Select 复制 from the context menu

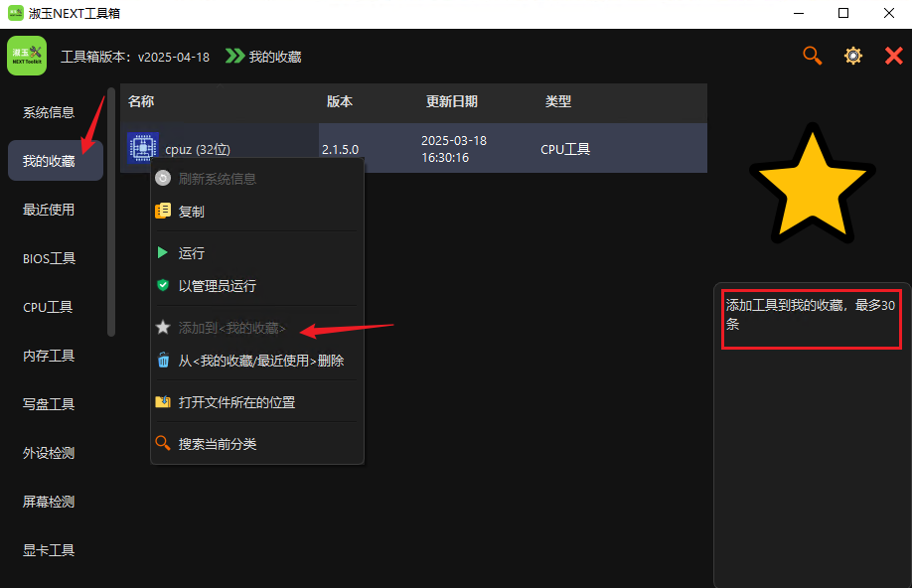tap(192, 212)
